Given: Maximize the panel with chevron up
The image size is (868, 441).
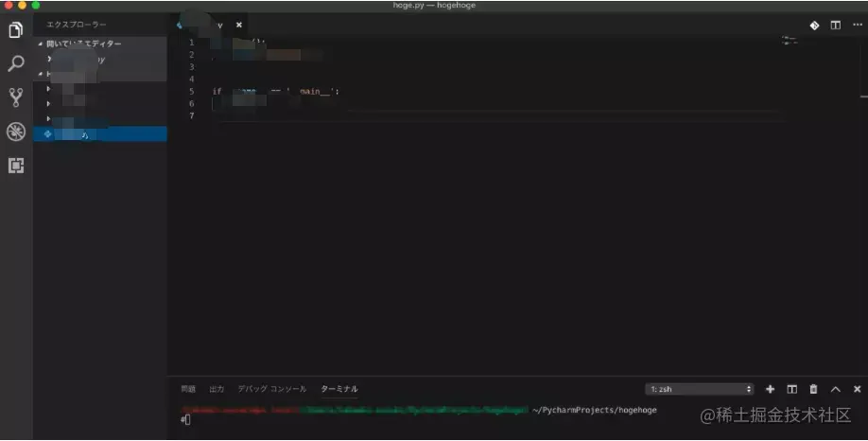Looking at the screenshot, I should coord(835,389).
